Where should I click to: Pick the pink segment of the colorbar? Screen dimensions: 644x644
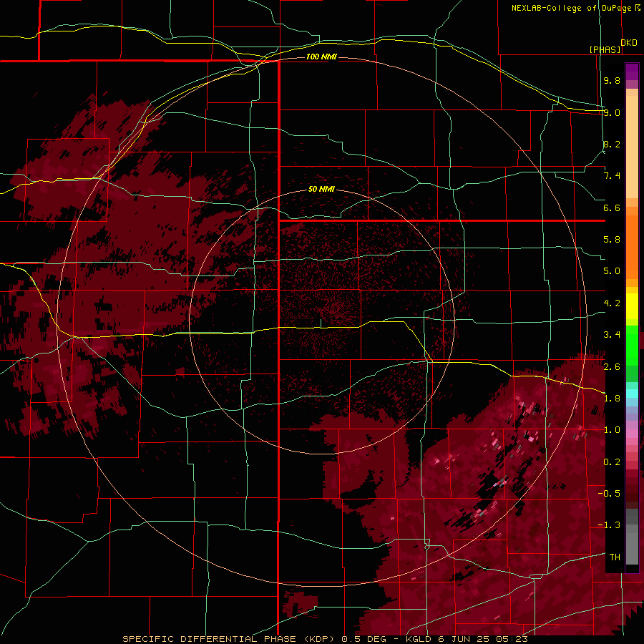pos(632,434)
